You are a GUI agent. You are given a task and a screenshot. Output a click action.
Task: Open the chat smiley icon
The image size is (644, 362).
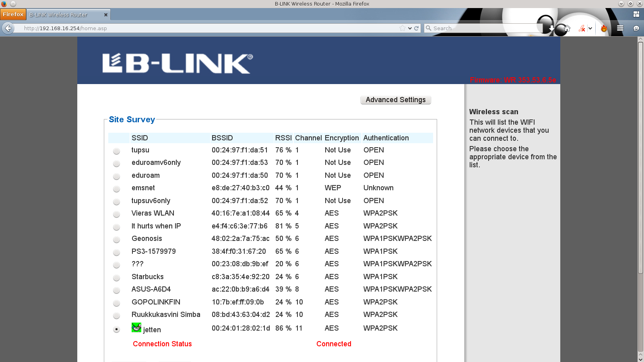636,28
